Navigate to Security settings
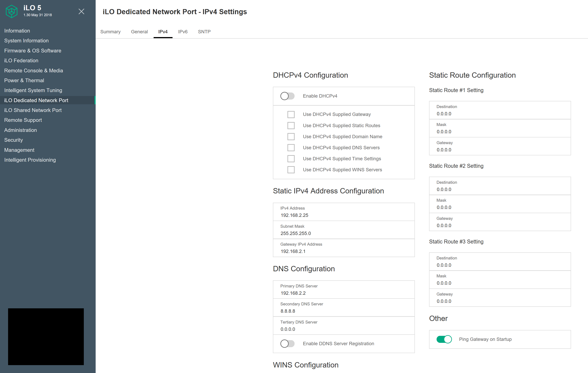 click(13, 140)
